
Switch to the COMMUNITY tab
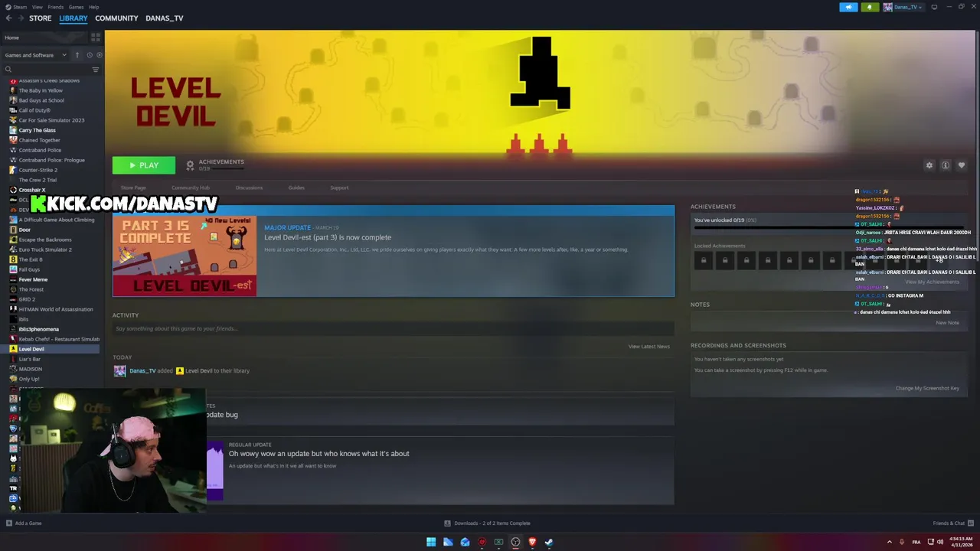116,18
